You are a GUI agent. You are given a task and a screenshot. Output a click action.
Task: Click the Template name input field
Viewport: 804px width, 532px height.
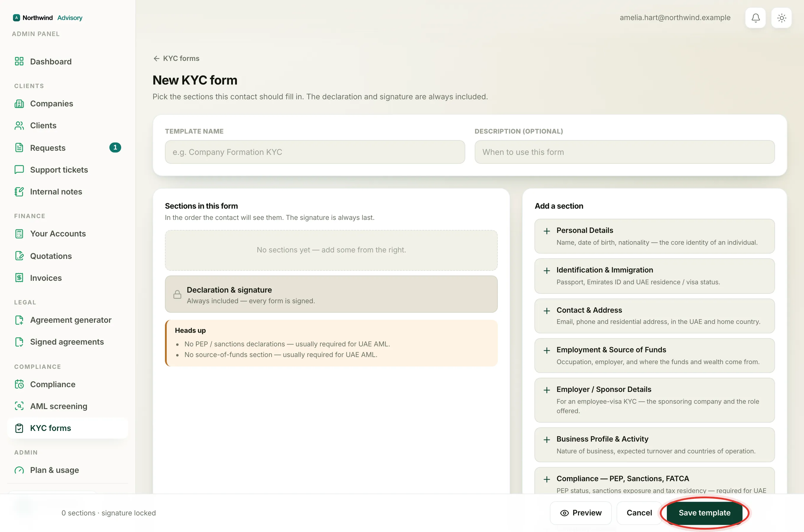click(315, 152)
